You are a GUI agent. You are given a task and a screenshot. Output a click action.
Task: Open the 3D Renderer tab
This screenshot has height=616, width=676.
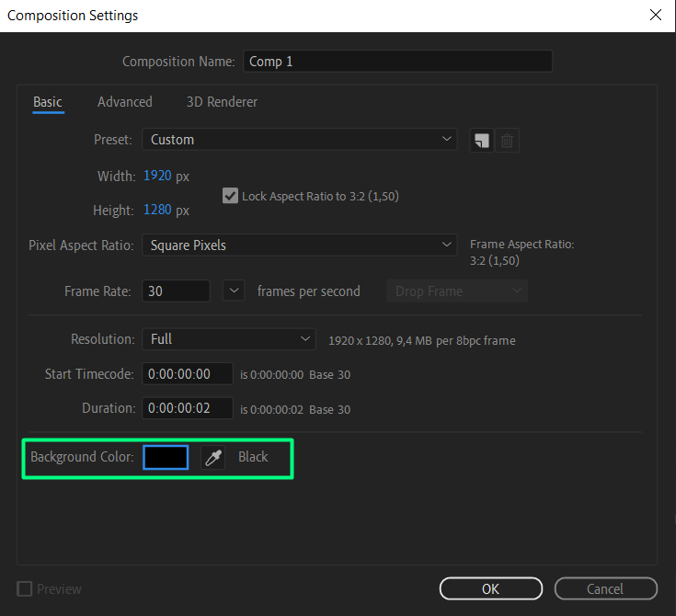[222, 102]
